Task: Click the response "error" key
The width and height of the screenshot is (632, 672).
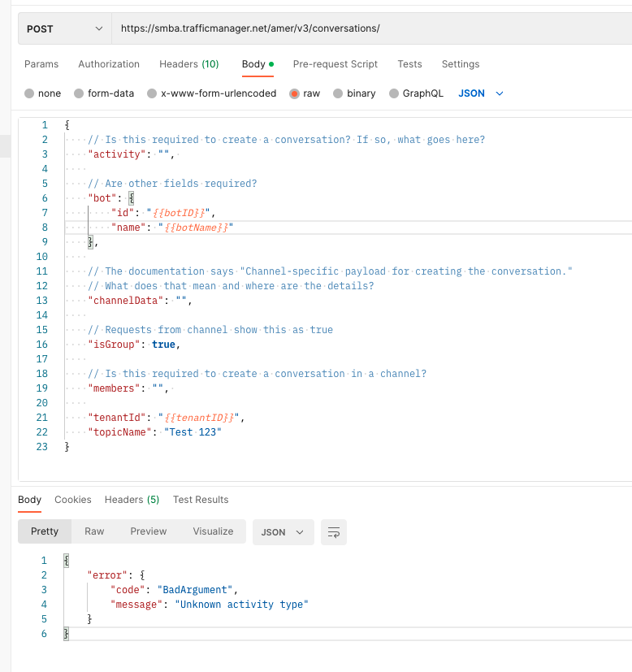Action: point(107,575)
